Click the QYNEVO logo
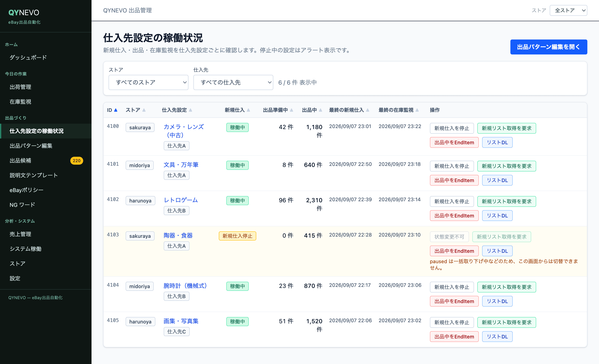599x364 pixels. [x=24, y=12]
